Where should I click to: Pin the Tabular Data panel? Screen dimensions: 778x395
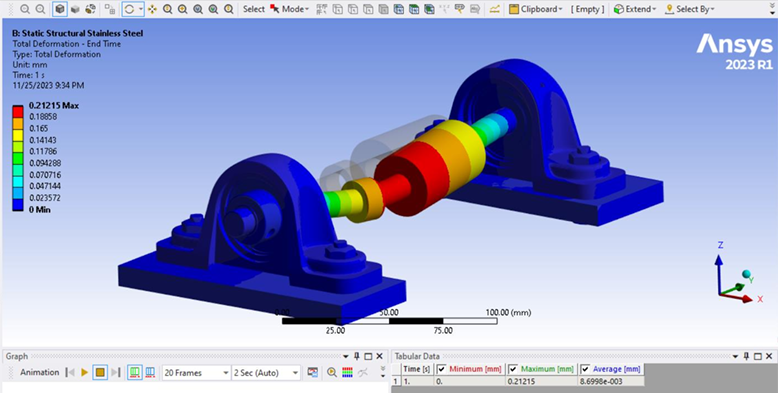pos(747,356)
